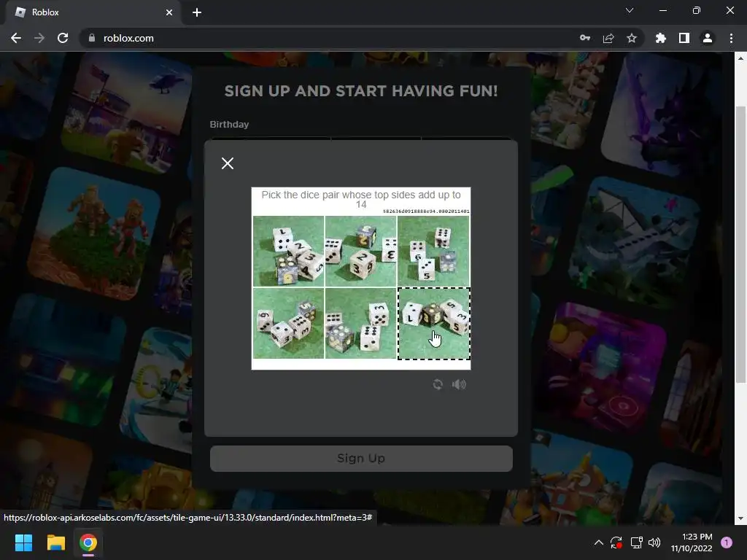Bookmark this tab with the star icon
The width and height of the screenshot is (747, 560).
point(632,38)
